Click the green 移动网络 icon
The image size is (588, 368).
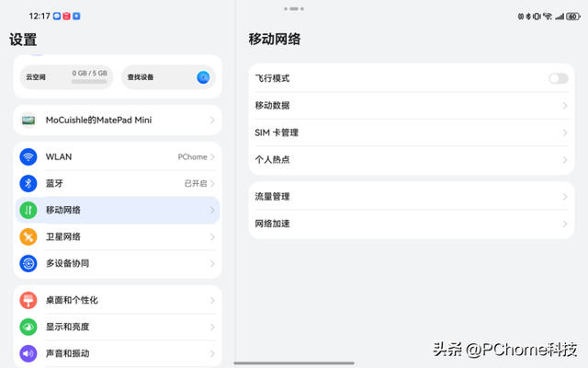coord(28,211)
